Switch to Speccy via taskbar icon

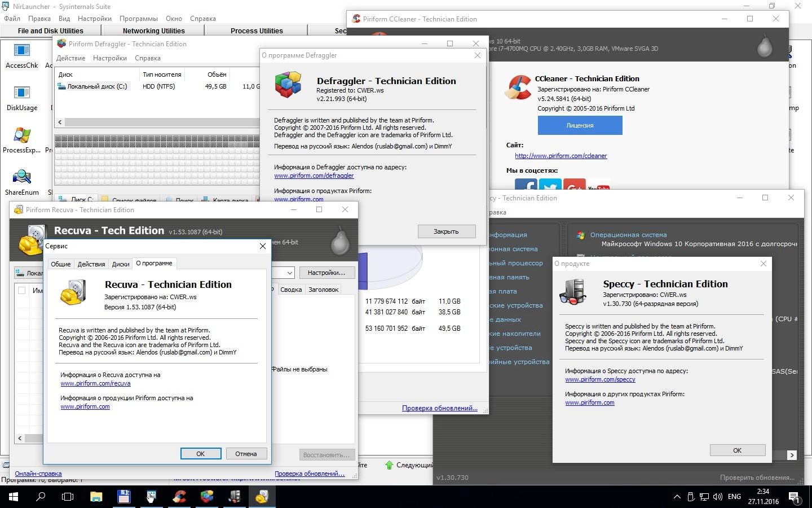click(x=235, y=497)
